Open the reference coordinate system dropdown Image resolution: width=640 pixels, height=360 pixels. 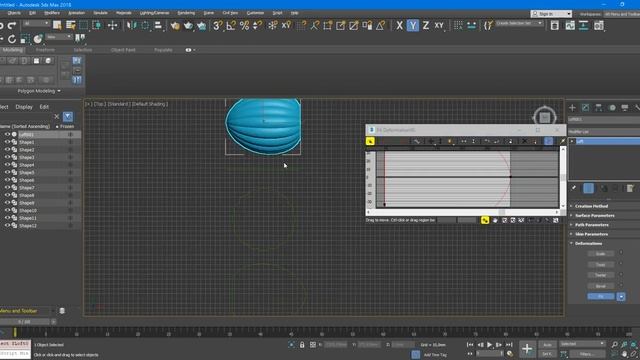58,37
